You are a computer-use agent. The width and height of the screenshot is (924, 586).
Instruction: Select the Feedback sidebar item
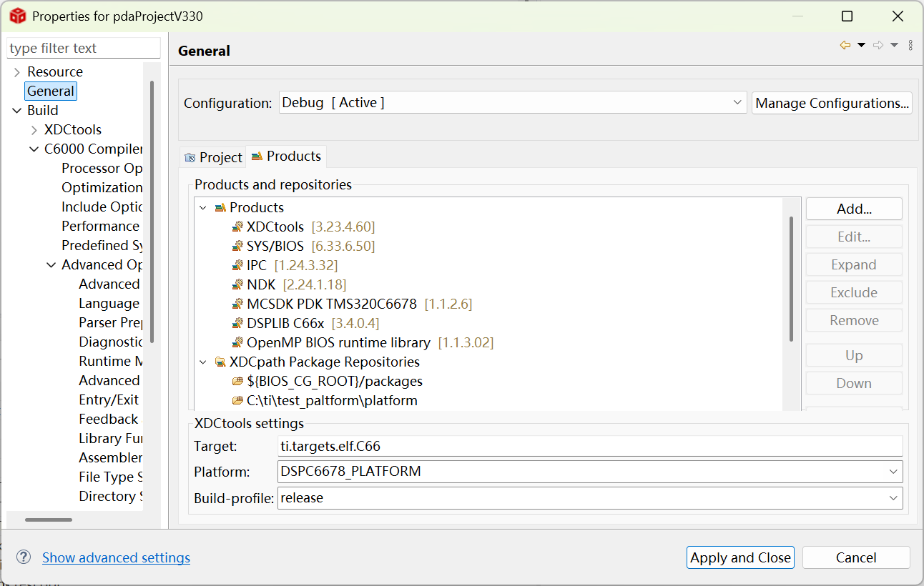click(x=110, y=419)
